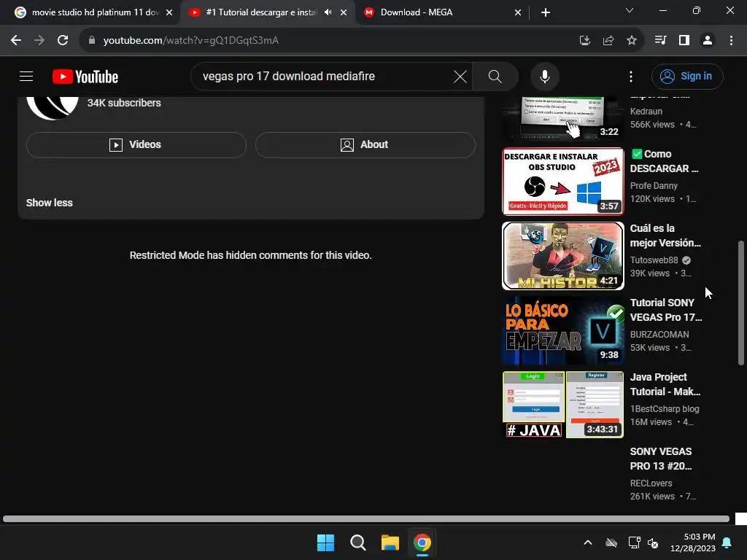
Task: Open the Cuál es la mejor Versión title
Action: click(665, 236)
